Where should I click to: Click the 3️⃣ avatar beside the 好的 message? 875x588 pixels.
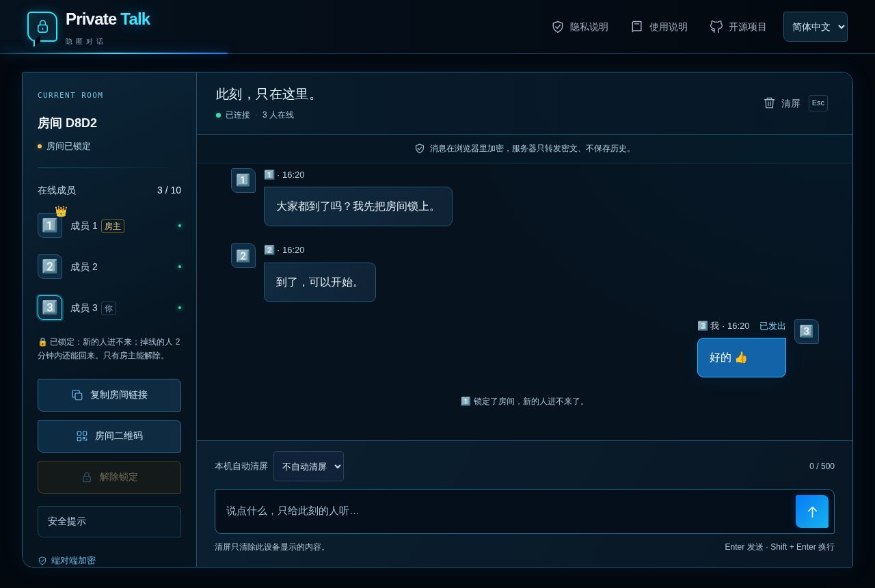807,332
